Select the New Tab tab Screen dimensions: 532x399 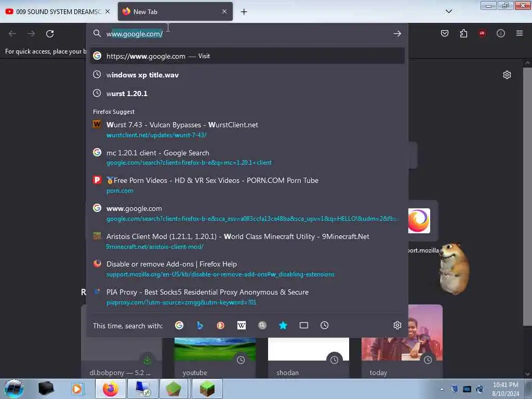coord(175,11)
